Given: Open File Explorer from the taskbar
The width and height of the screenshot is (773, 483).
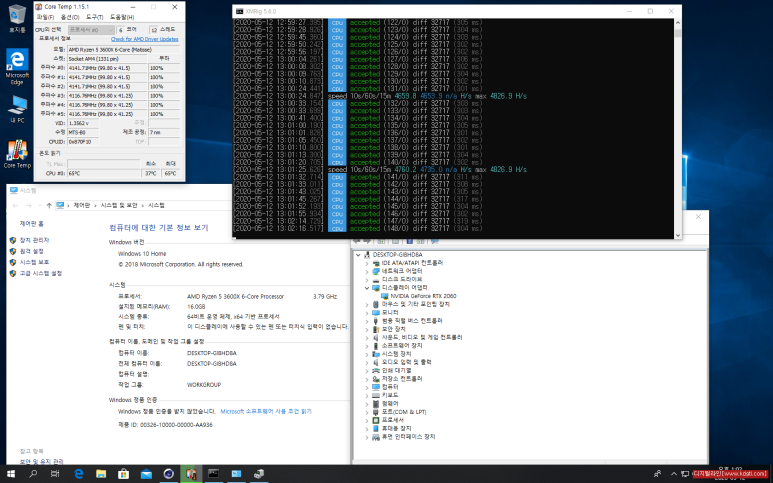Looking at the screenshot, I should click(x=101, y=474).
